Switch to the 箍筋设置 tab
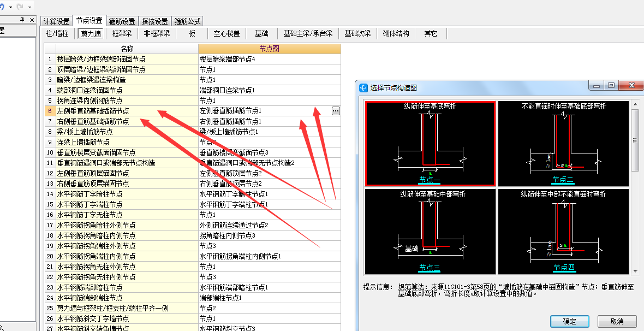The image size is (644, 331). (122, 21)
